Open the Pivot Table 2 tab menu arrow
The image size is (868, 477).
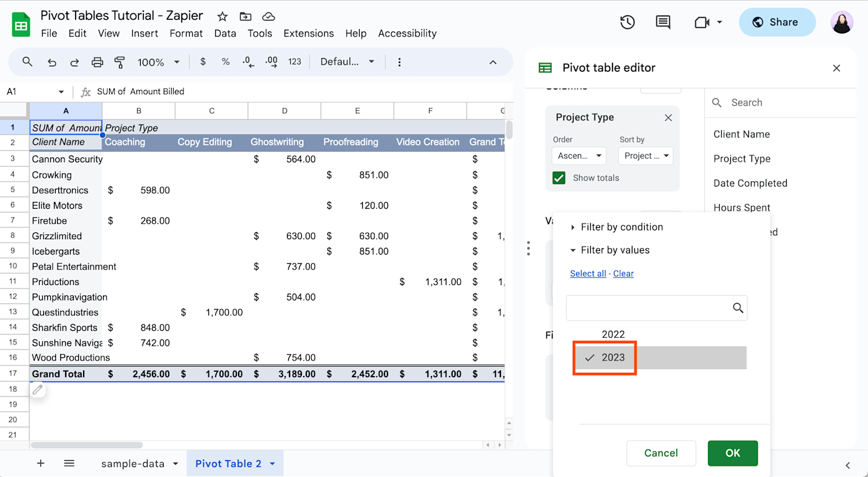click(272, 464)
